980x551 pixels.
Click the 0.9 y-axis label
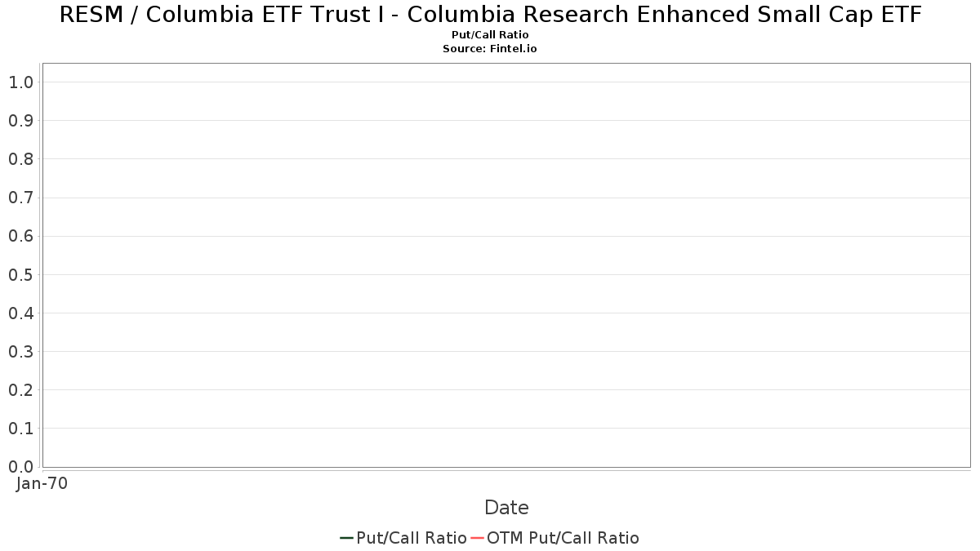(x=21, y=121)
